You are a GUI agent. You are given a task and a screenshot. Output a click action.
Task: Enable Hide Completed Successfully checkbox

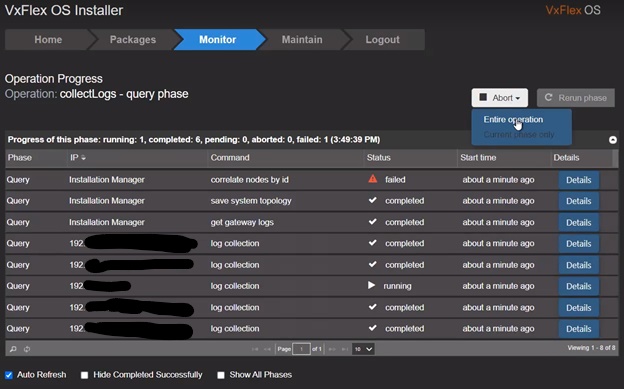coord(84,375)
